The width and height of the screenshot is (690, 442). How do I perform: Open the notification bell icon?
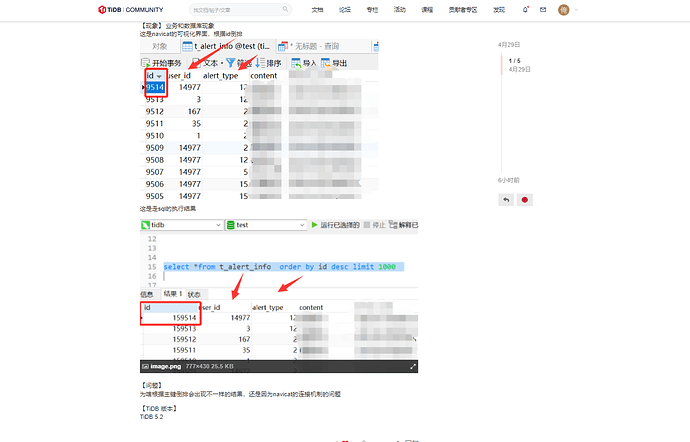(525, 10)
